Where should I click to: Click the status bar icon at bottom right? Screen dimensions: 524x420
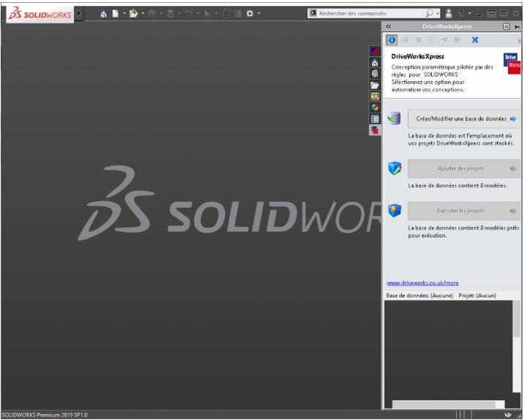(508, 415)
